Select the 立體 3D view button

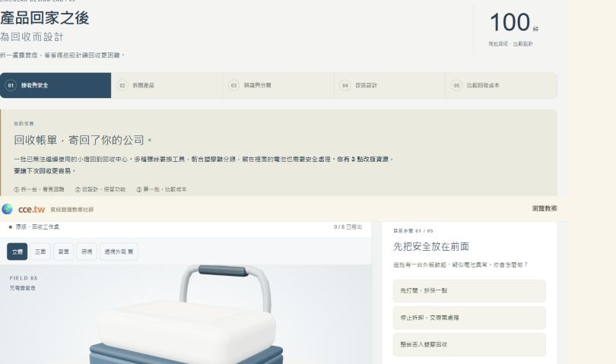pos(17,252)
